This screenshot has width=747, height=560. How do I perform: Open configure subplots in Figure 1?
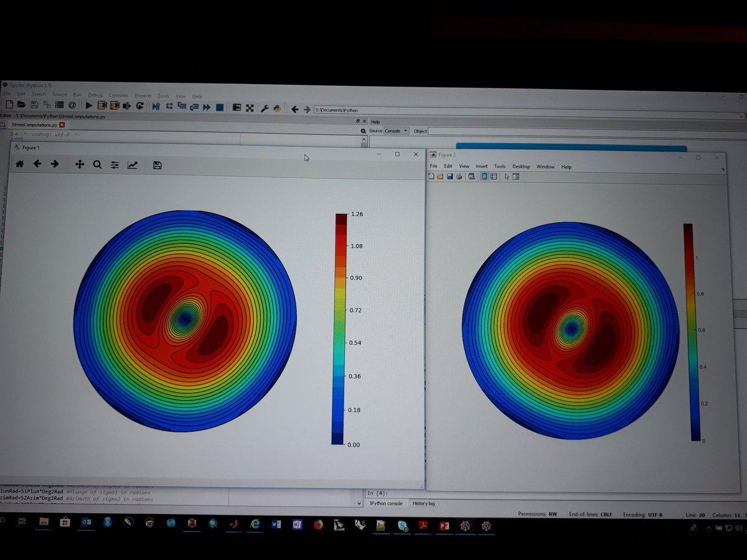pyautogui.click(x=115, y=165)
